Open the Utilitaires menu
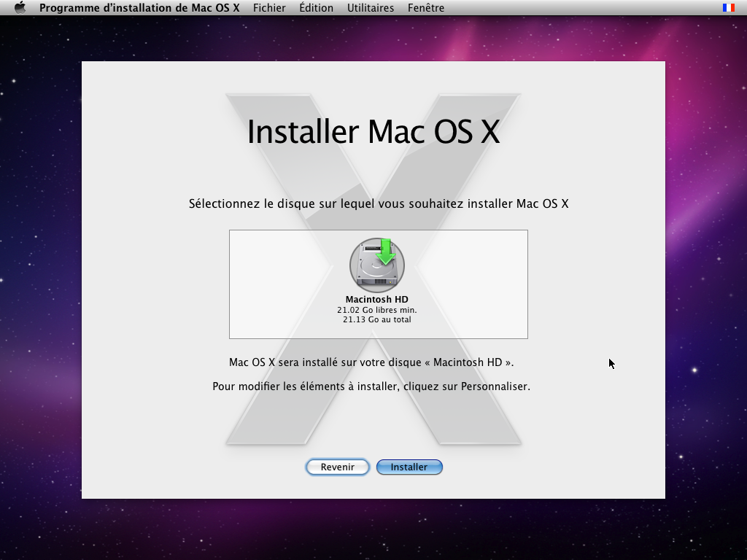The height and width of the screenshot is (560, 747). pyautogui.click(x=370, y=7)
